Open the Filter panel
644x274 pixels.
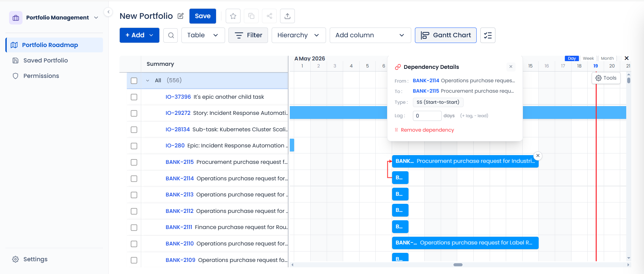click(248, 35)
